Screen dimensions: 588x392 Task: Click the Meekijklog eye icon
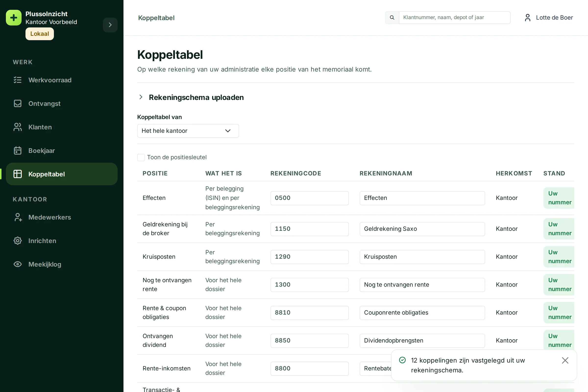pyautogui.click(x=17, y=264)
